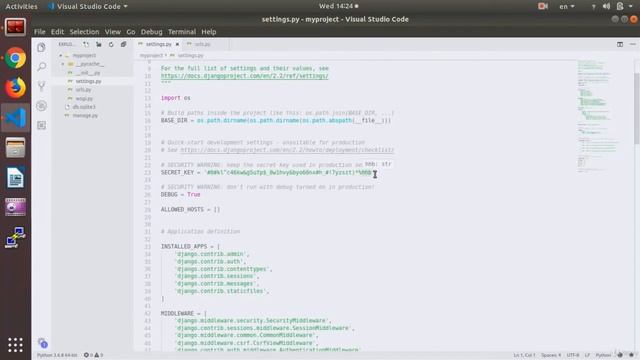Collapse all folders in Explorer
This screenshot has height=360, width=640.
coord(123,44)
